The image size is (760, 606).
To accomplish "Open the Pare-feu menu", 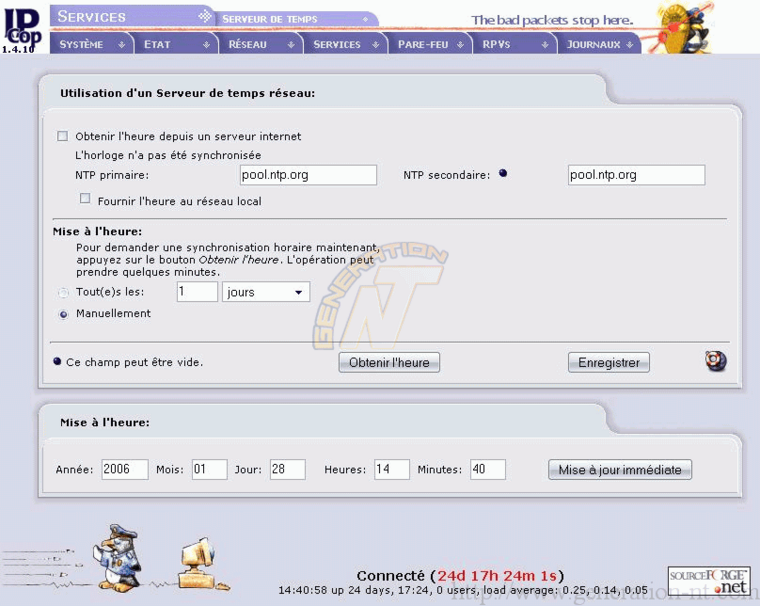I will point(430,44).
